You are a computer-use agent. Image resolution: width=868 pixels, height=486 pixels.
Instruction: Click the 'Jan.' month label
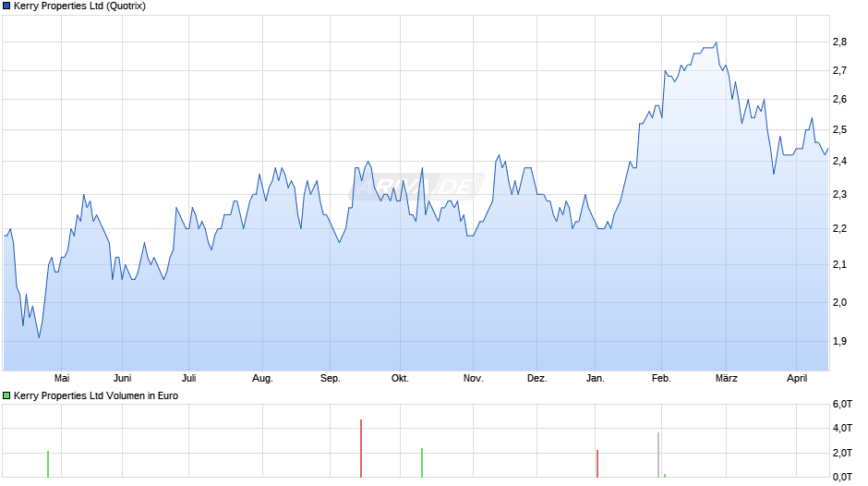595,378
